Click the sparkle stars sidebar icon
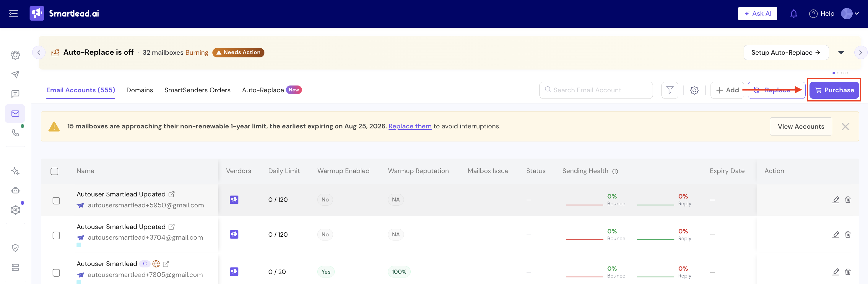This screenshot has height=284, width=868. 15,171
